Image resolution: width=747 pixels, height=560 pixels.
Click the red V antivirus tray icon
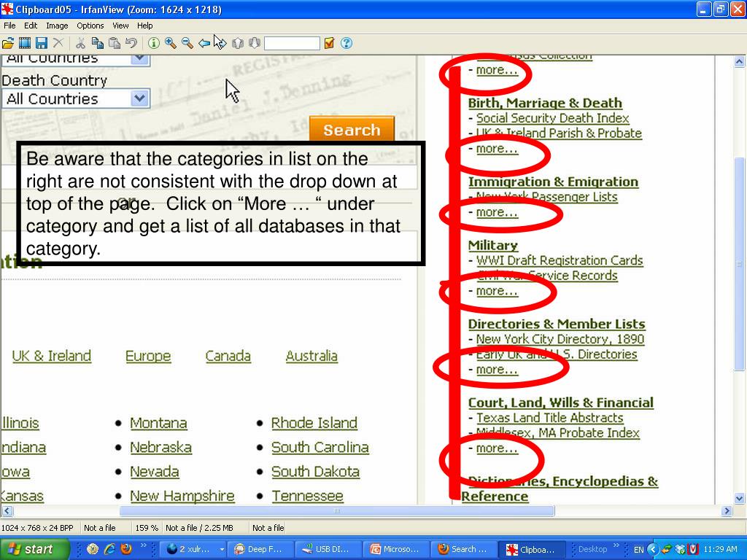694,550
